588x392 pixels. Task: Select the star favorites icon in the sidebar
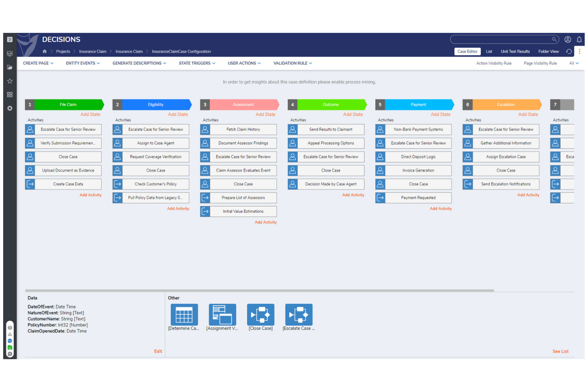coord(10,81)
